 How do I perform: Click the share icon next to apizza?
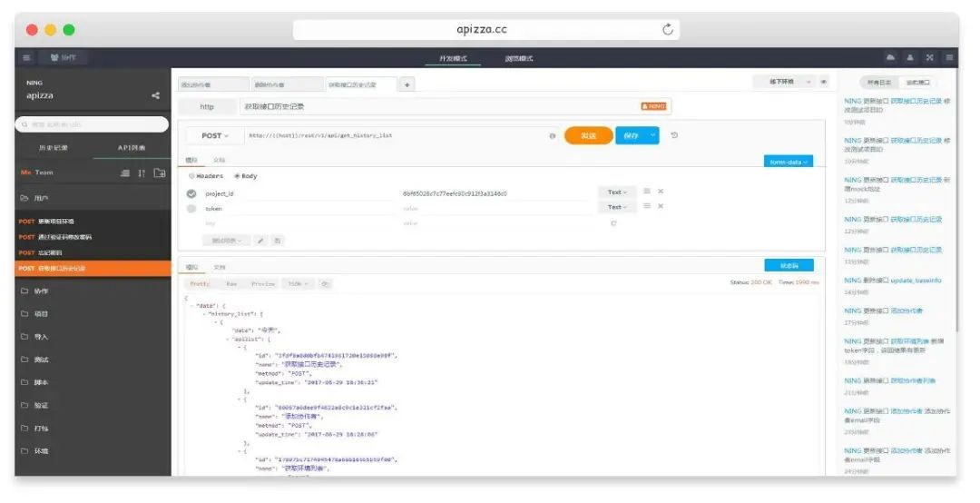click(x=155, y=95)
